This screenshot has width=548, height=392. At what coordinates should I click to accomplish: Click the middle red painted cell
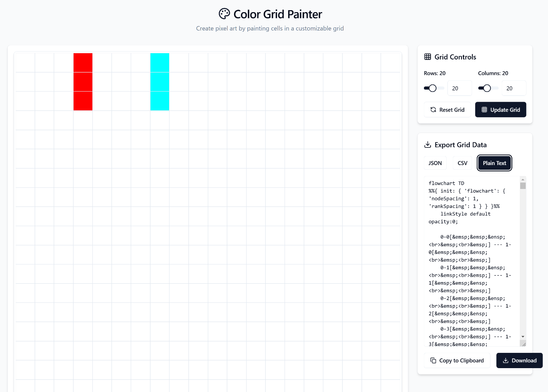click(83, 82)
